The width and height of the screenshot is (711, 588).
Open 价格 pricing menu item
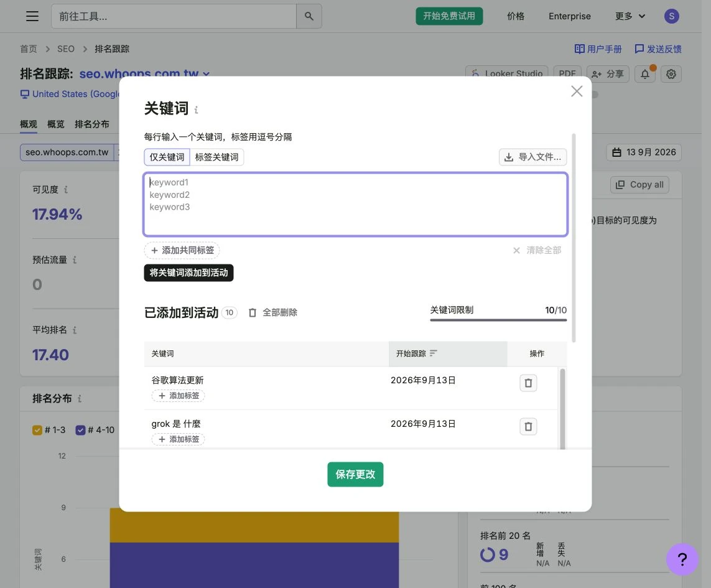[x=516, y=16]
